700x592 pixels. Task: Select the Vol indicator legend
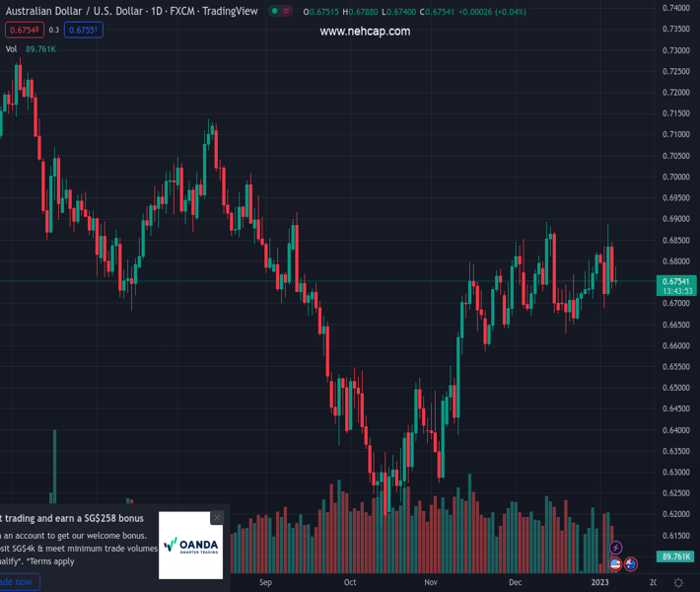coord(11,48)
